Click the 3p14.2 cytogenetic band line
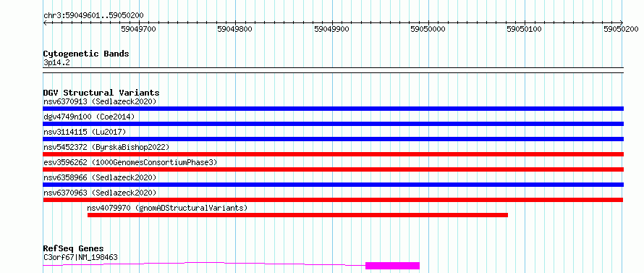 333,70
